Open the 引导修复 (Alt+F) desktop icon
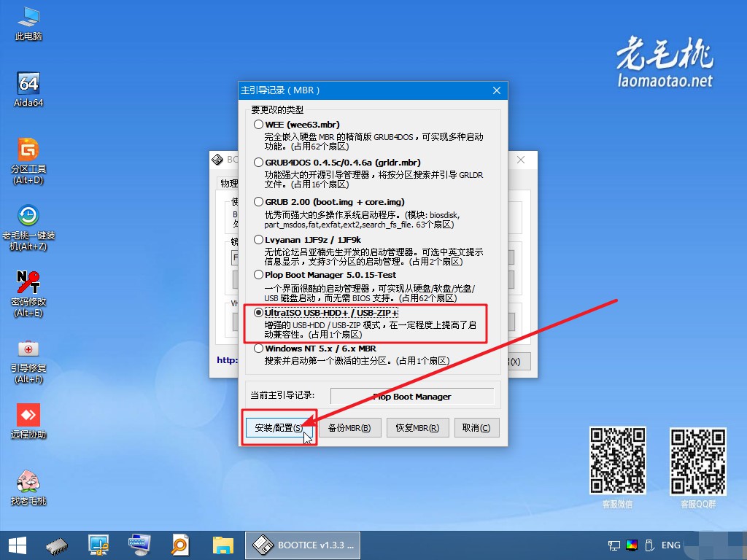Viewport: 747px width, 560px height. pyautogui.click(x=28, y=360)
